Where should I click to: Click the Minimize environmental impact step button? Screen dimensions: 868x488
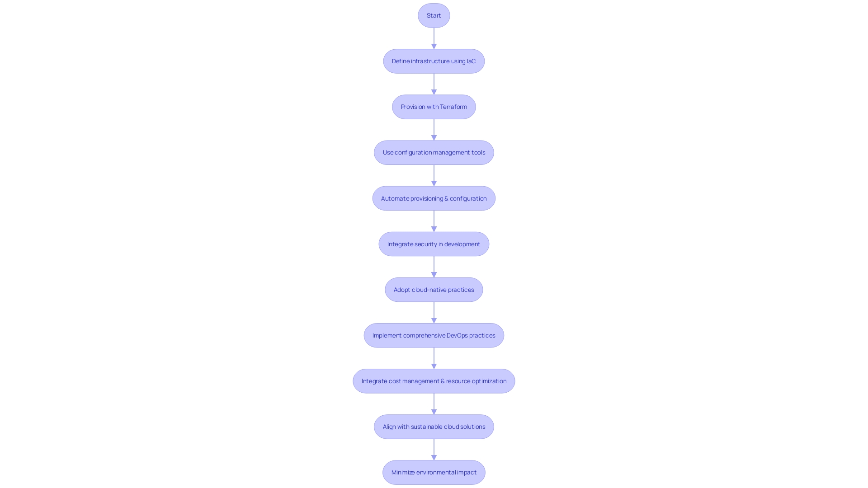pos(434,472)
